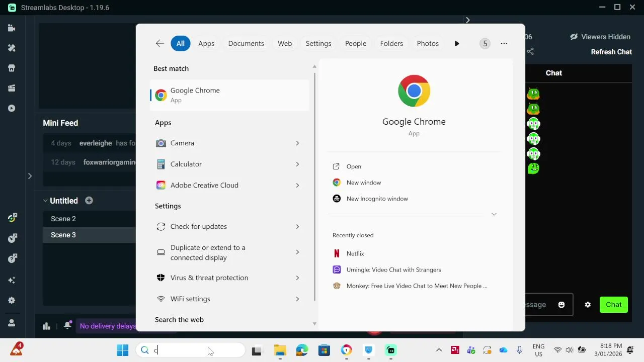Open the sparkle AI icon in sidebar
Viewport: 644px width, 362px height.
tap(12, 280)
